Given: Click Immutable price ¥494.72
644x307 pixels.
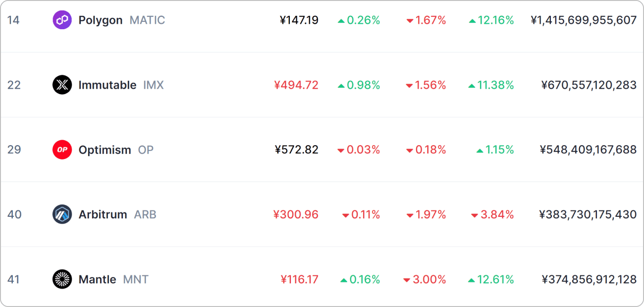Looking at the screenshot, I should [x=296, y=85].
